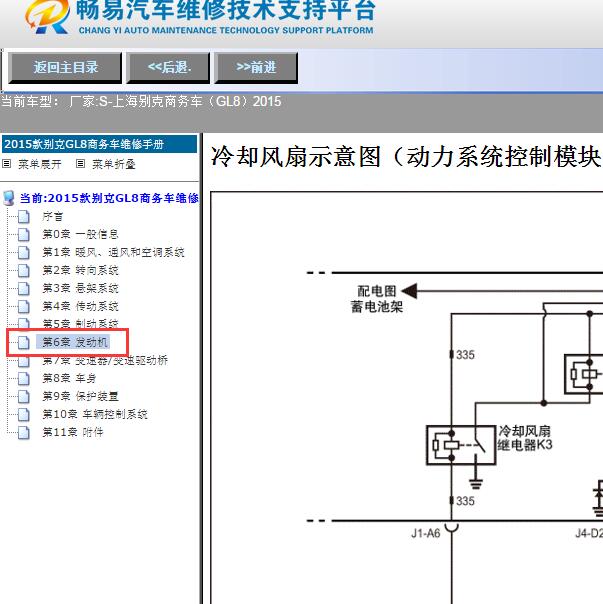Click the 2015款别克GL8商务车维修手册 panel header
The width and height of the screenshot is (603, 604).
point(99,144)
